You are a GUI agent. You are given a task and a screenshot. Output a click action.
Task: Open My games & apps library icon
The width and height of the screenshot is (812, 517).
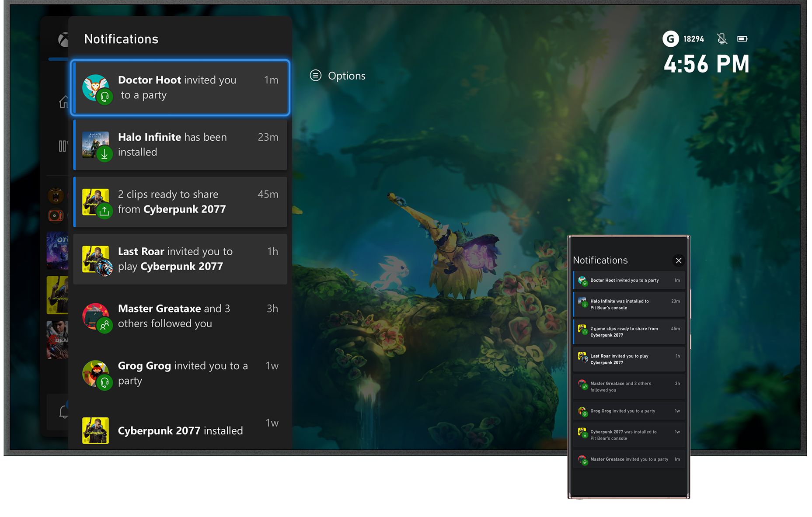click(63, 146)
